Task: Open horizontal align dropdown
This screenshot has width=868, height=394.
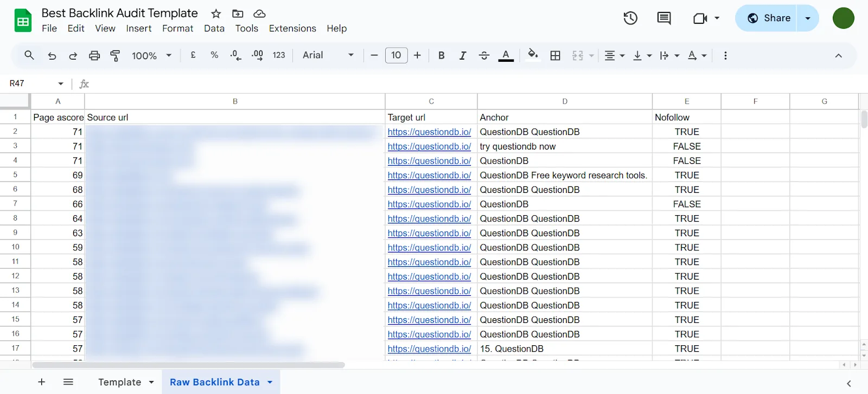Action: click(x=615, y=55)
